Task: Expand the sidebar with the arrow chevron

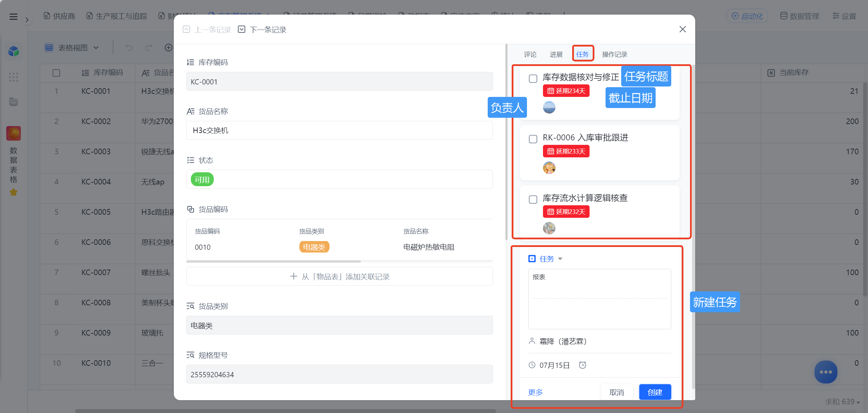Action: pos(27,20)
